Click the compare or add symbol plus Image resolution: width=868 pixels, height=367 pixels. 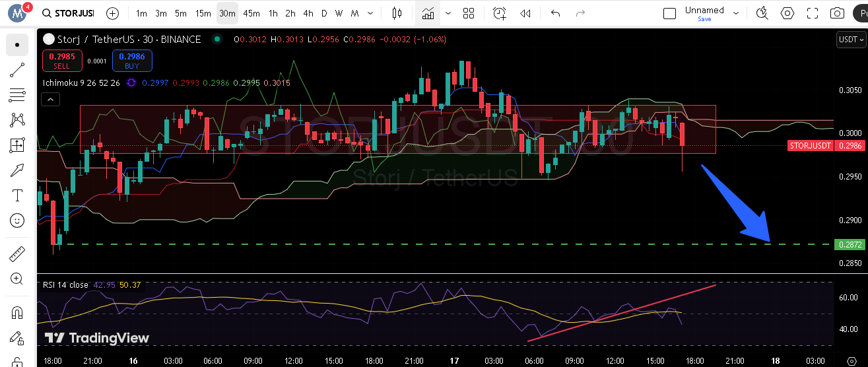113,13
